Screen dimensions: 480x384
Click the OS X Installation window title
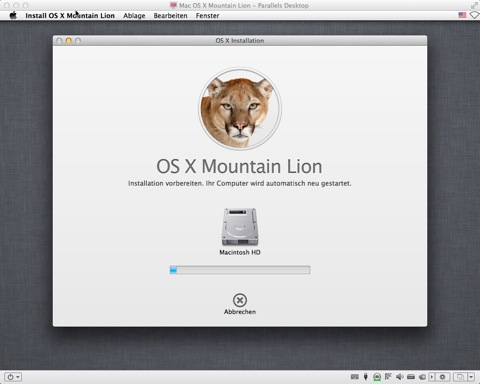(240, 40)
